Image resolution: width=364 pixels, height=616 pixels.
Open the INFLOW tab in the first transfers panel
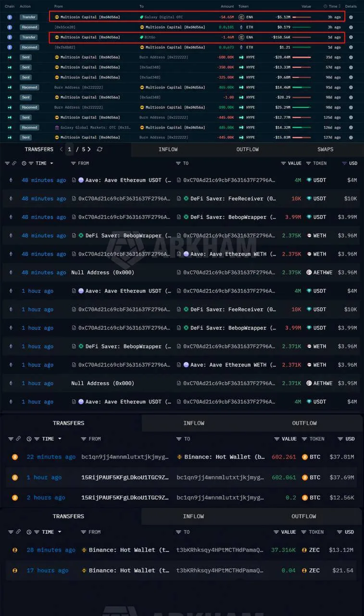[168, 149]
